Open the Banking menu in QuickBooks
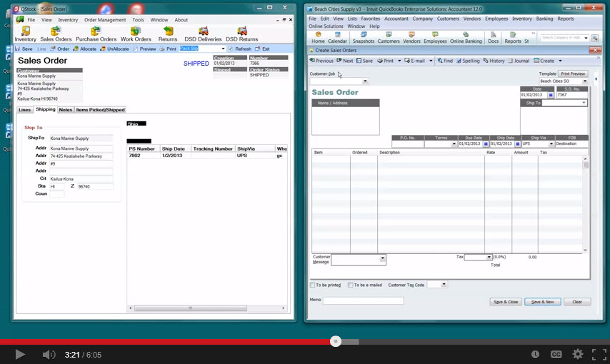Screen dimensions: 610x364 544,19
